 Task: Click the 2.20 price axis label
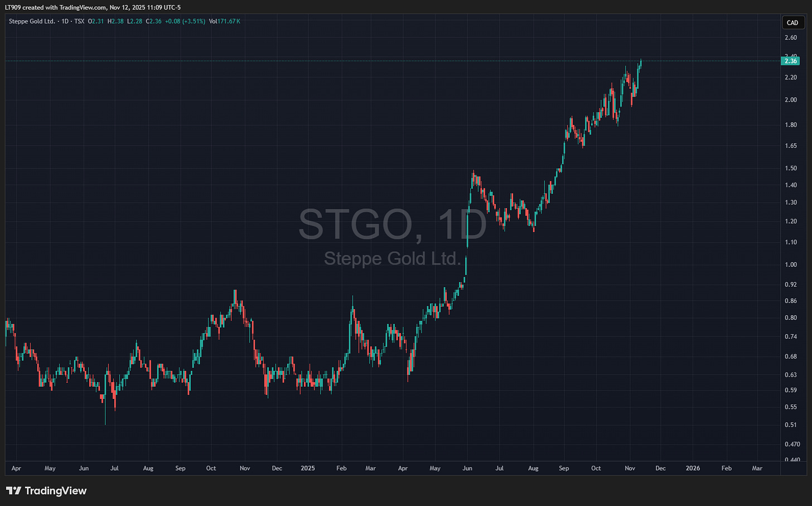pyautogui.click(x=791, y=78)
